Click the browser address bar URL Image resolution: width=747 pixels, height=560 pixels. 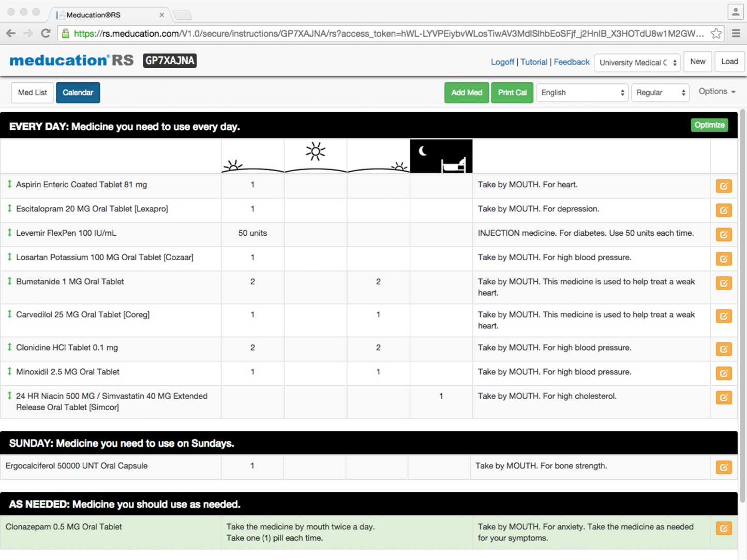(389, 34)
